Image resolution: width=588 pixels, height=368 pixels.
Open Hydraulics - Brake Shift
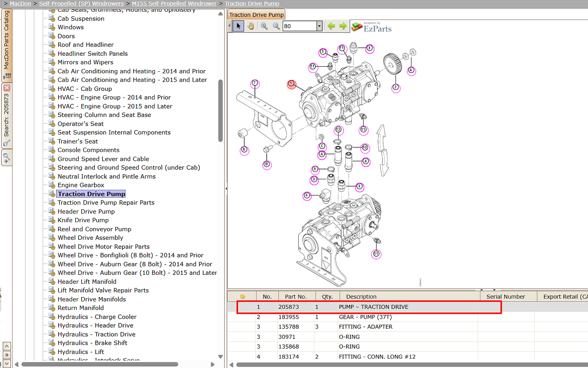[x=93, y=343]
